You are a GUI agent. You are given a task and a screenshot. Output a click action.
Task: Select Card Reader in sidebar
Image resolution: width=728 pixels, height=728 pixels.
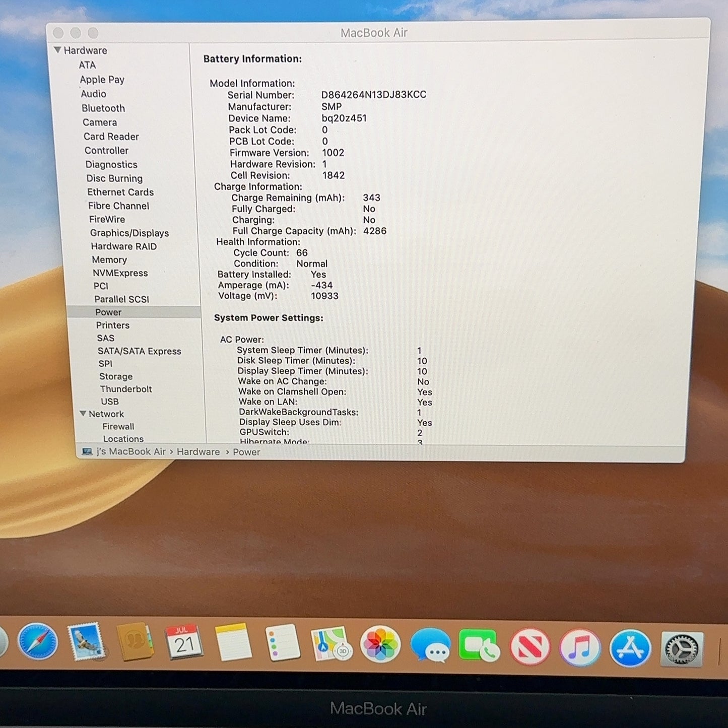tap(111, 137)
